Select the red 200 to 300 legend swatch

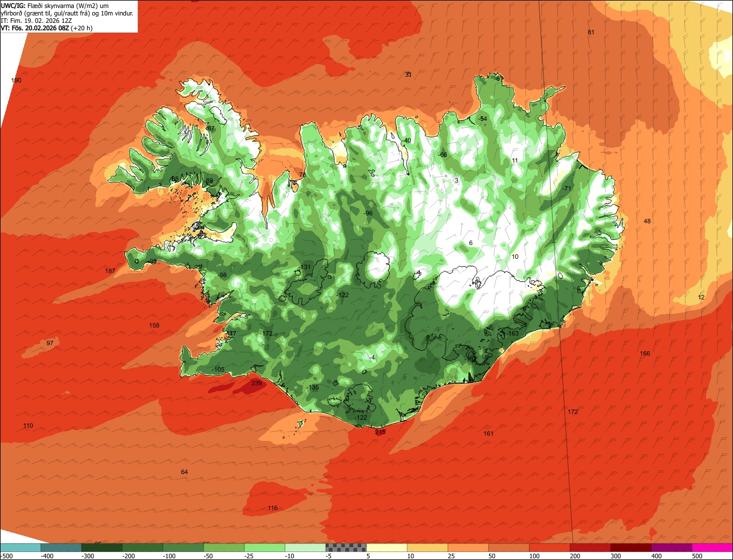(x=590, y=547)
